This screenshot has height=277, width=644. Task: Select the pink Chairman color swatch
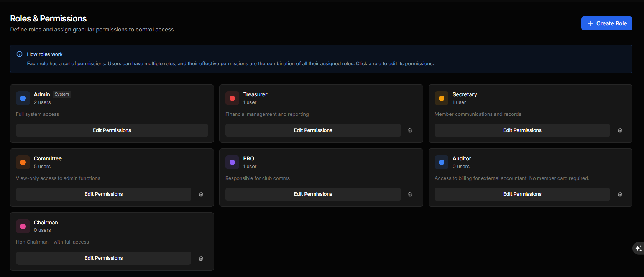[23, 226]
